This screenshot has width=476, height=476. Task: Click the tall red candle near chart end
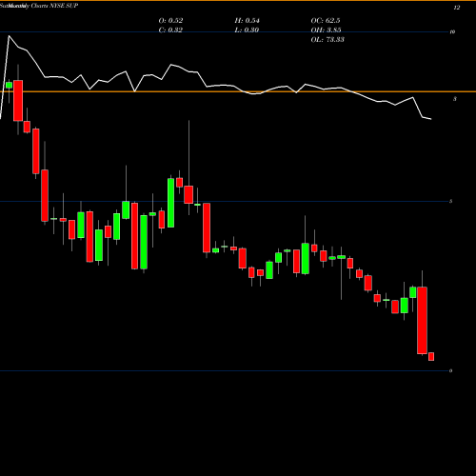coord(422,320)
